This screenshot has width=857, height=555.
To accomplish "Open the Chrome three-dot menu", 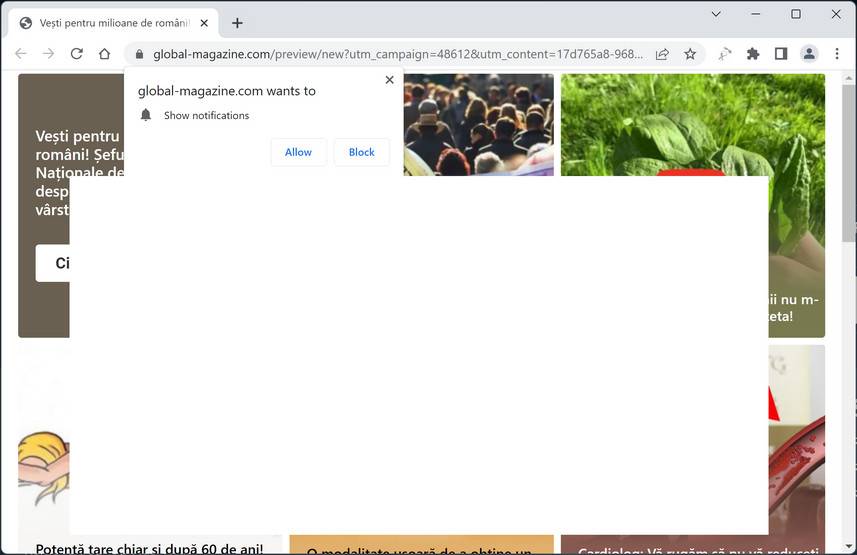I will (x=837, y=54).
